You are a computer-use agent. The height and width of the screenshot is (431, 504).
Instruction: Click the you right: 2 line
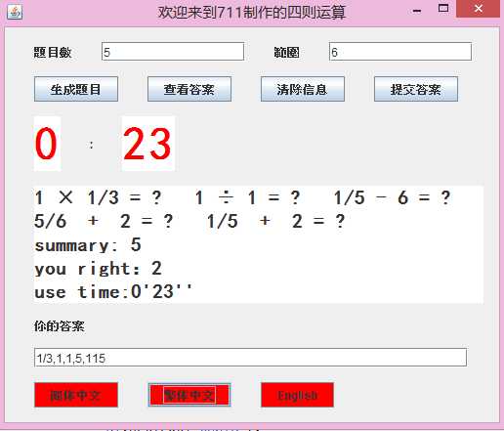coord(98,269)
